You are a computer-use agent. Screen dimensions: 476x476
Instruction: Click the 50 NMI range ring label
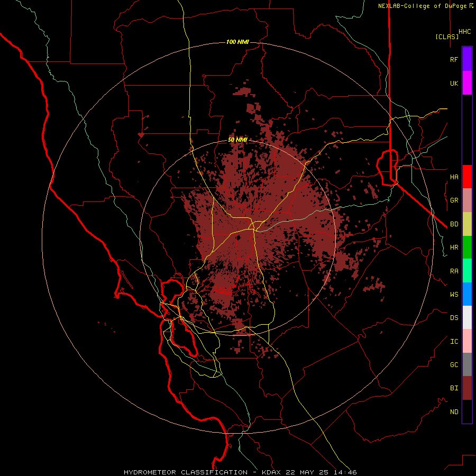coord(237,140)
